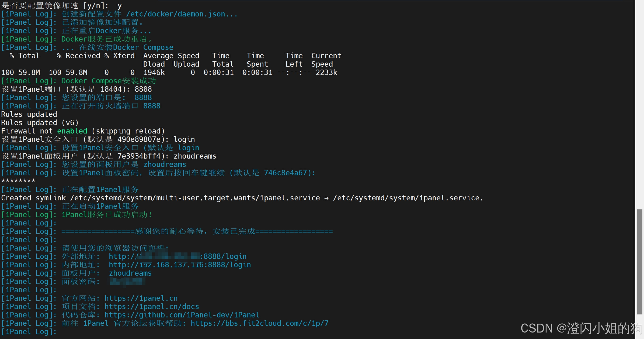Click the green 'enabled' word in Firewall line
The width and height of the screenshot is (644, 339).
72,131
